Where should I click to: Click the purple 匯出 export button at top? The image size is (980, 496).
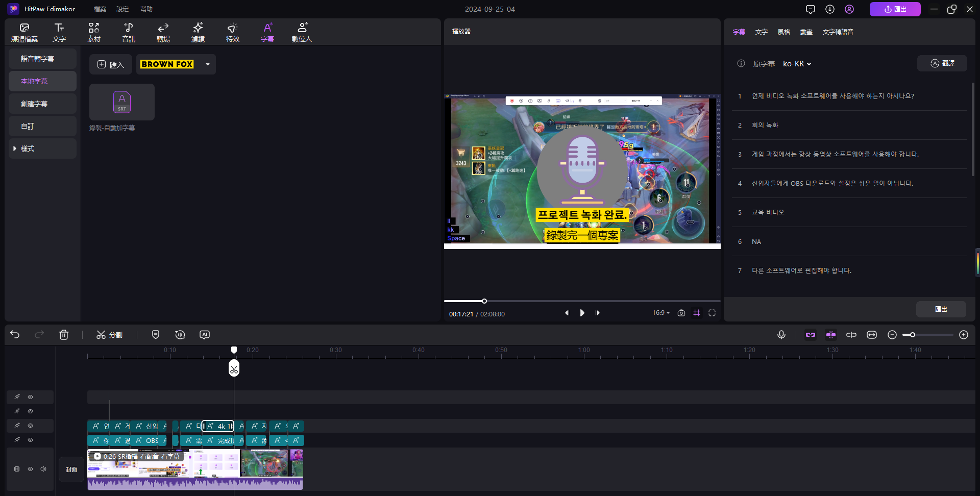[x=895, y=9]
